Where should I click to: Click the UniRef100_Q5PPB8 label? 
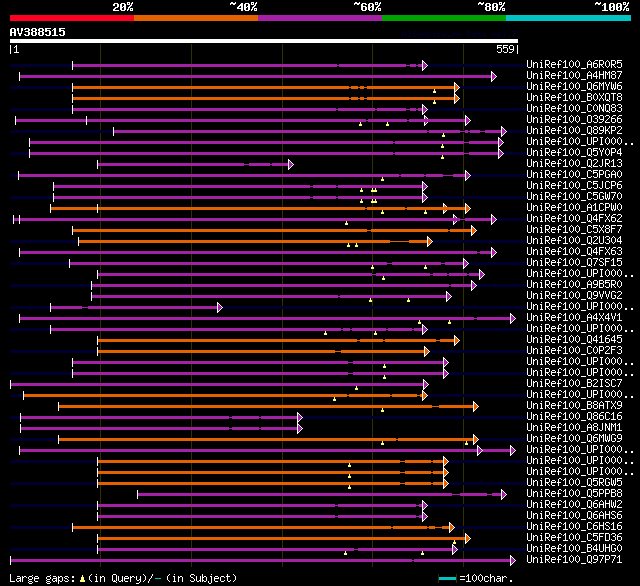pyautogui.click(x=574, y=494)
